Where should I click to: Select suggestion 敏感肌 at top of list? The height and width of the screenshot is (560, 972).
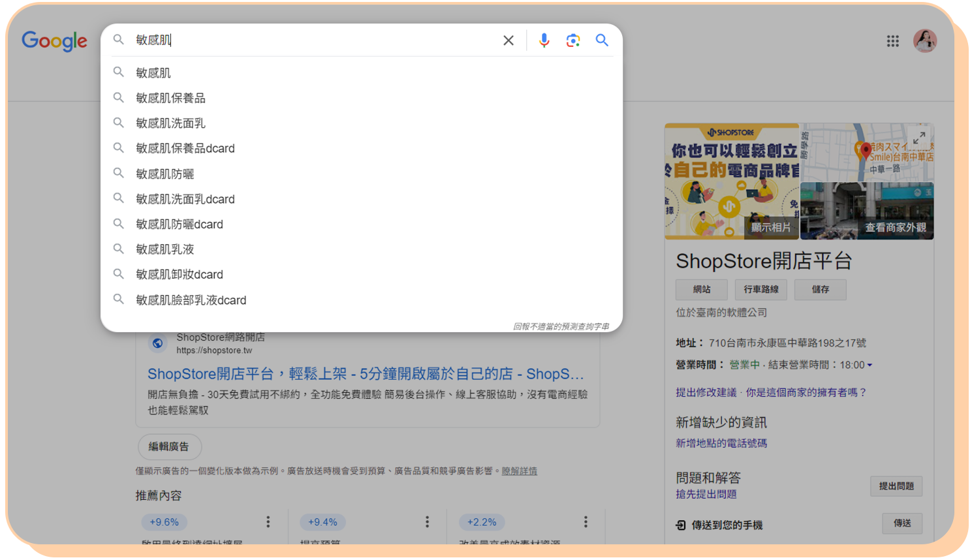362,72
